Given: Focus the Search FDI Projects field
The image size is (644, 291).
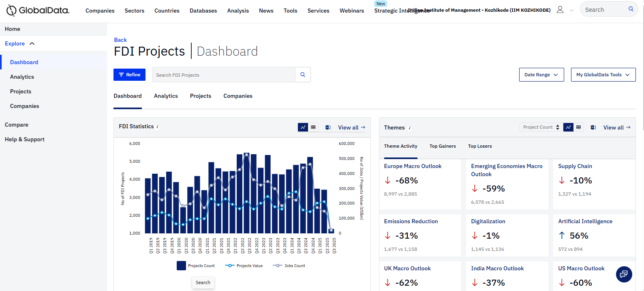Looking at the screenshot, I should [224, 75].
